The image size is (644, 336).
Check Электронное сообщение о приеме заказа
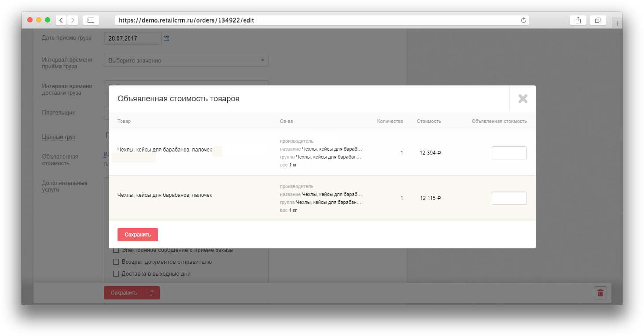[x=116, y=250]
